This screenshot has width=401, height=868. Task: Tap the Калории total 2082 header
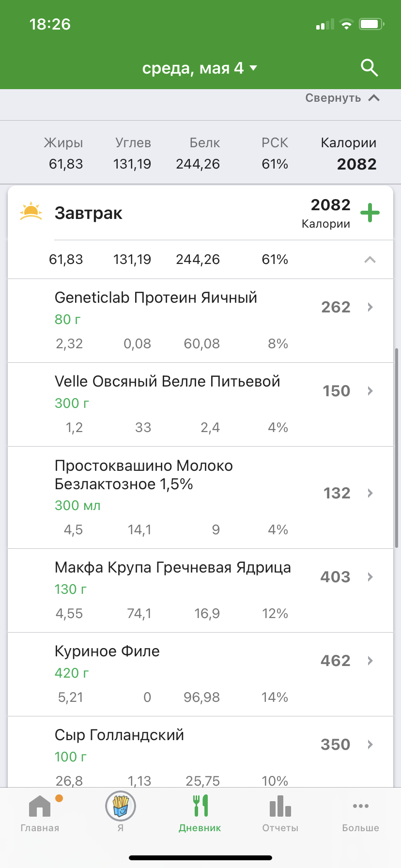coord(349,154)
